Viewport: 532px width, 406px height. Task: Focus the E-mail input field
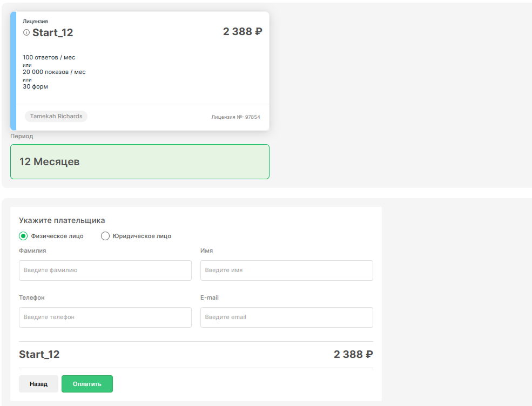287,317
